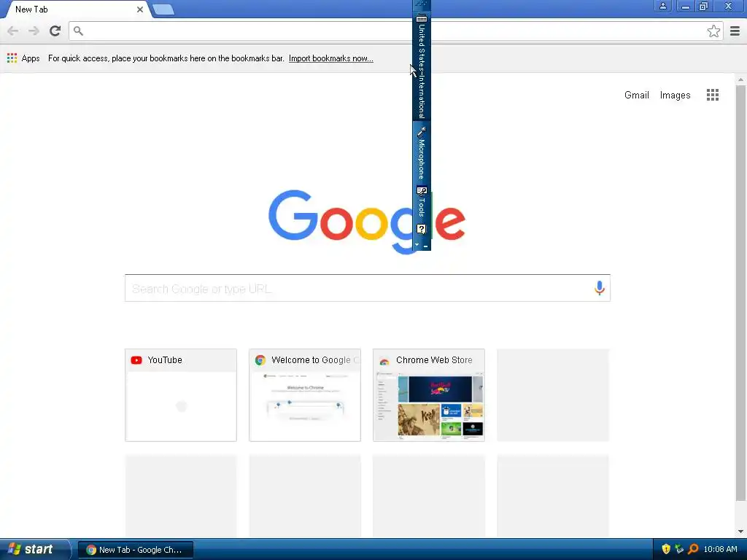The height and width of the screenshot is (560, 747).
Task: Open the Gmail link
Action: pyautogui.click(x=636, y=95)
